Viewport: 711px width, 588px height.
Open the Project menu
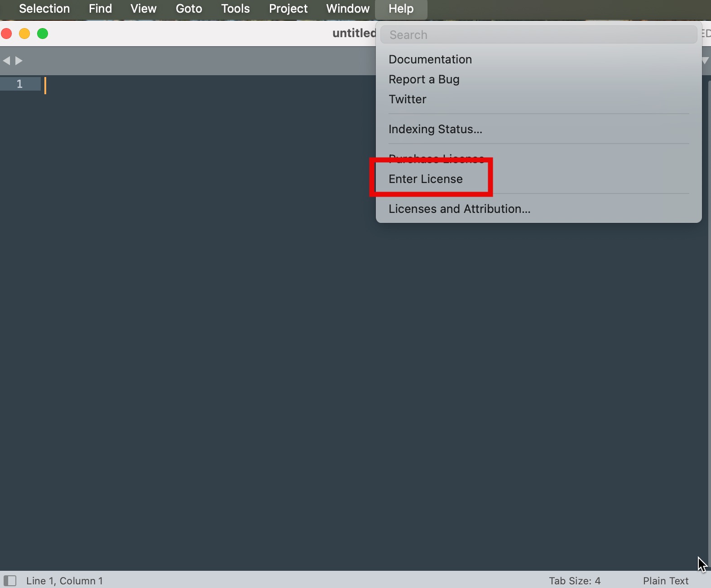point(288,9)
